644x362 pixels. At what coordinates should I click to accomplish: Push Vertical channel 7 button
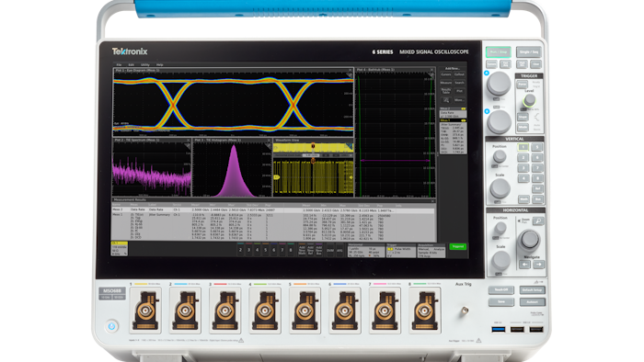[x=536, y=167]
